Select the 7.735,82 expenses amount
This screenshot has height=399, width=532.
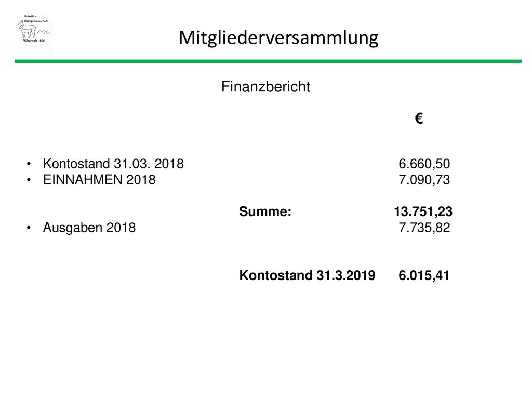click(424, 228)
